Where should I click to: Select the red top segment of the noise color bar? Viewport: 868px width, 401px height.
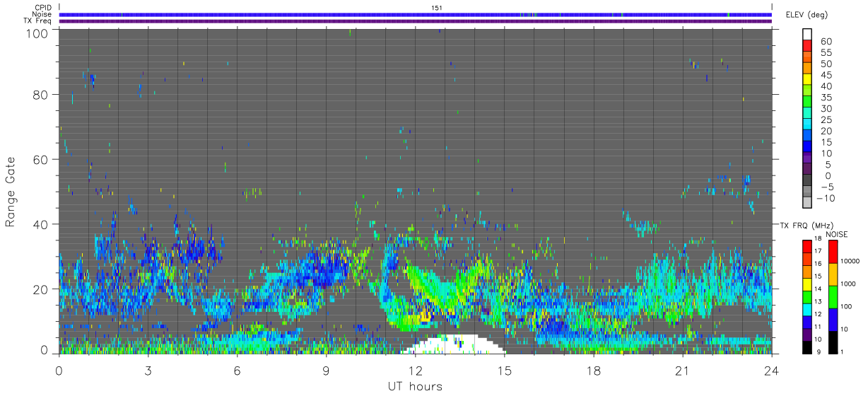pos(833,252)
